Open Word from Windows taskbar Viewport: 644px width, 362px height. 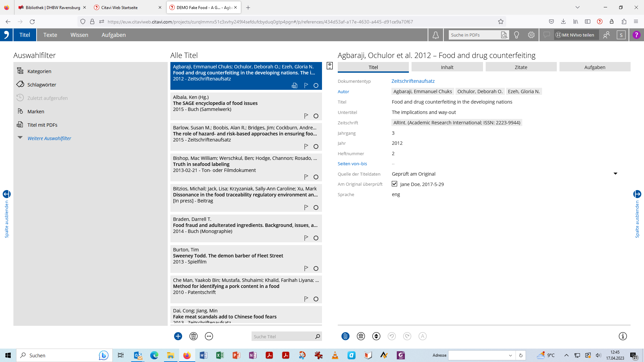(204, 355)
